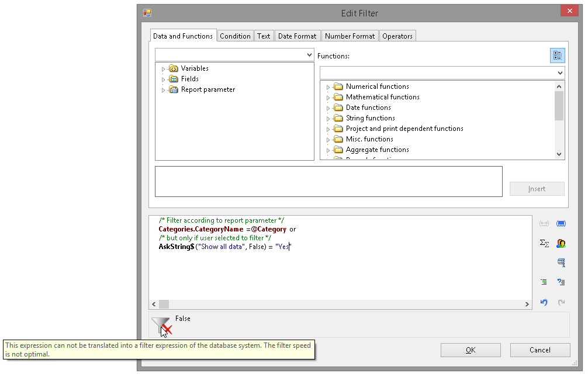The height and width of the screenshot is (377, 588).
Task: Switch to the Condition tab
Action: tap(235, 36)
